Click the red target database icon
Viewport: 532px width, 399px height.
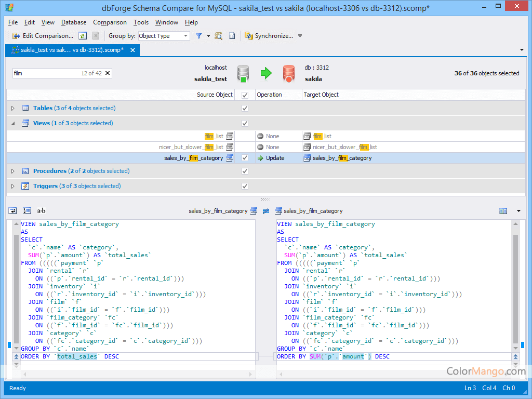tap(289, 74)
